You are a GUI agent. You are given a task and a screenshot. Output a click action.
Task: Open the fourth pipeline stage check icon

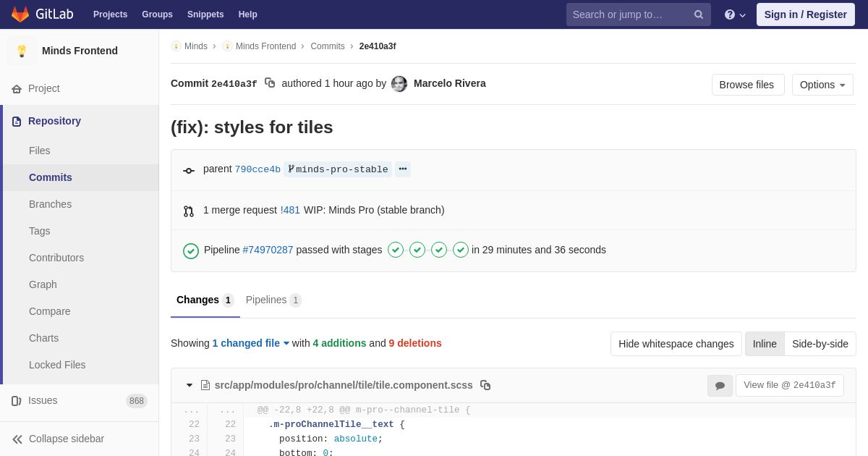(x=461, y=250)
